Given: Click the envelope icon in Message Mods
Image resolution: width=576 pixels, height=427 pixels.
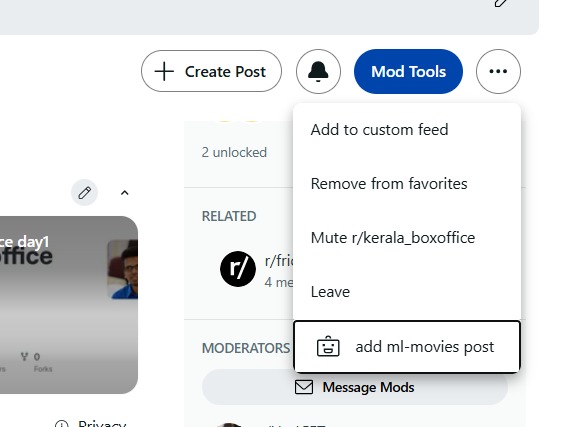Looking at the screenshot, I should point(304,387).
